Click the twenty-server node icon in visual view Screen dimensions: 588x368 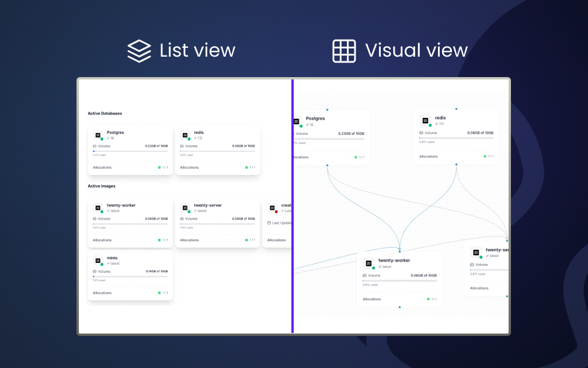point(476,252)
